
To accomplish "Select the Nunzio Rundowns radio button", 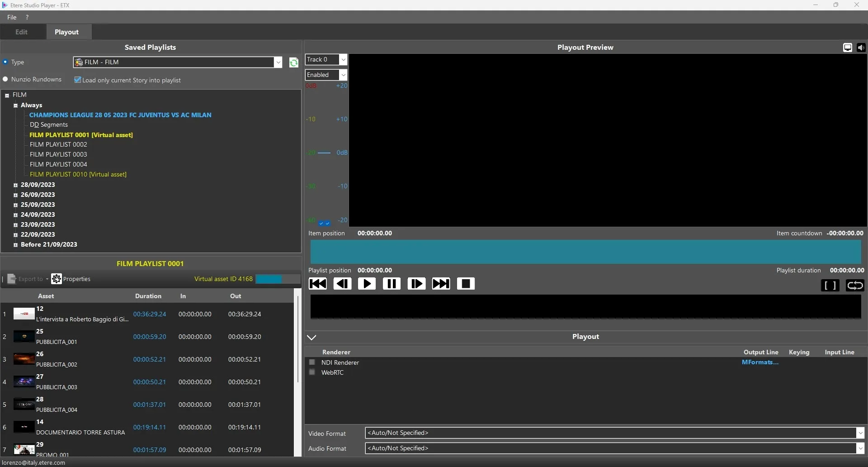I will click(x=6, y=80).
